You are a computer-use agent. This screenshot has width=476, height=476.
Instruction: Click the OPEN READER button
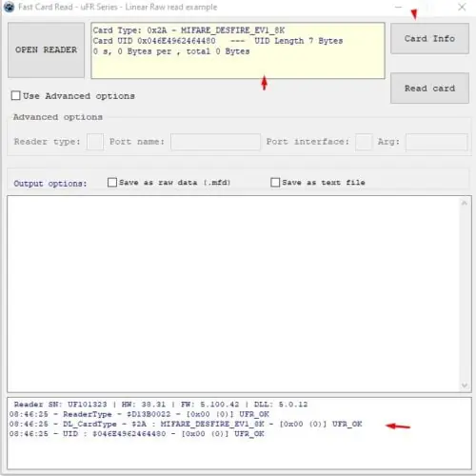46,50
